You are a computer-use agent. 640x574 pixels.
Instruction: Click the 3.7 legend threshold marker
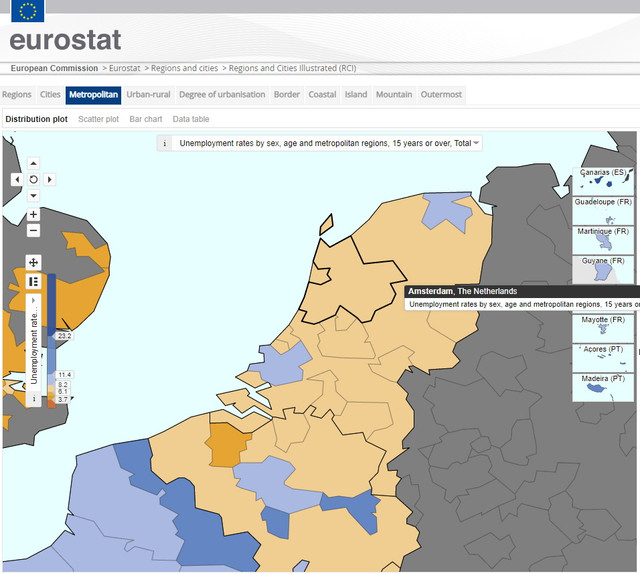click(x=62, y=399)
